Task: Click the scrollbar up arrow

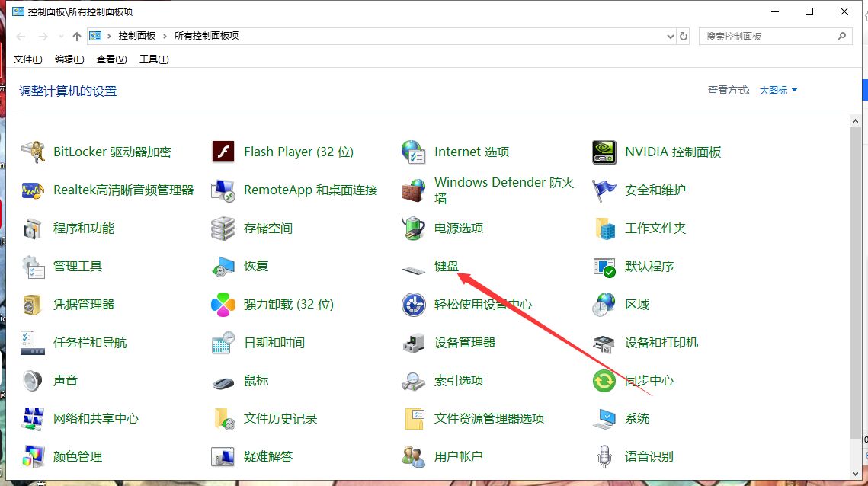Action: pyautogui.click(x=855, y=121)
